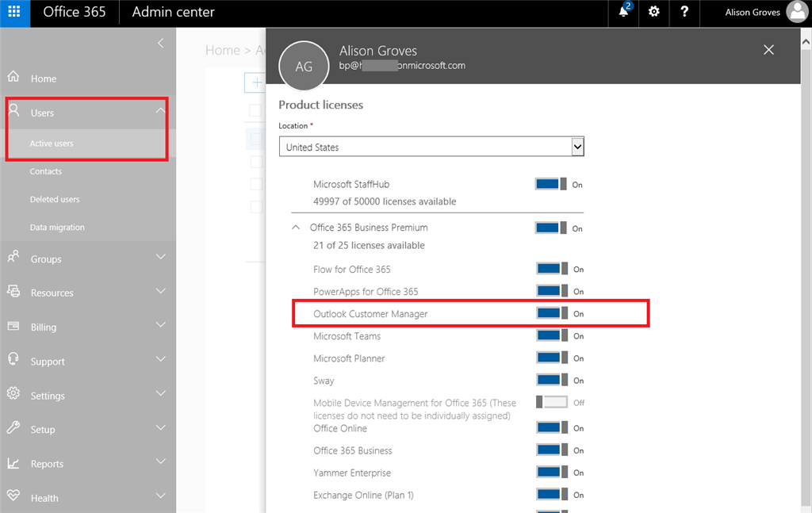Toggle the Sway switch
This screenshot has height=513, width=812.
pos(552,380)
